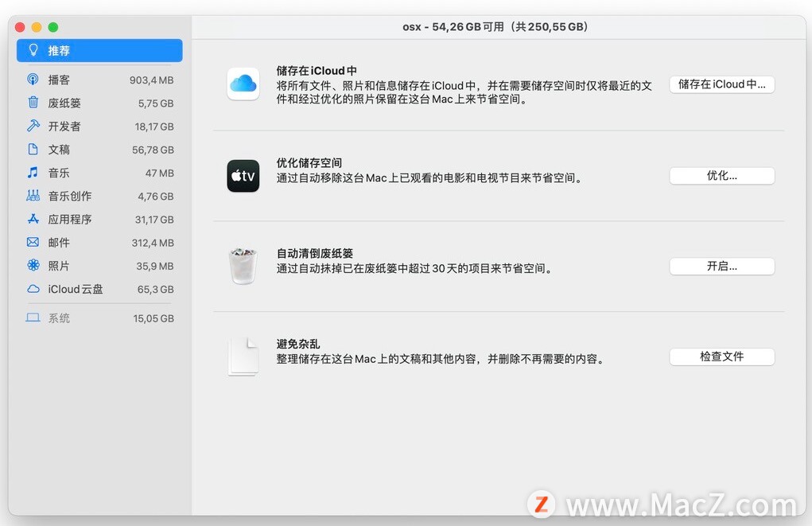Click the iCloud云盘 cloud drive icon
Image resolution: width=812 pixels, height=526 pixels.
(32, 289)
